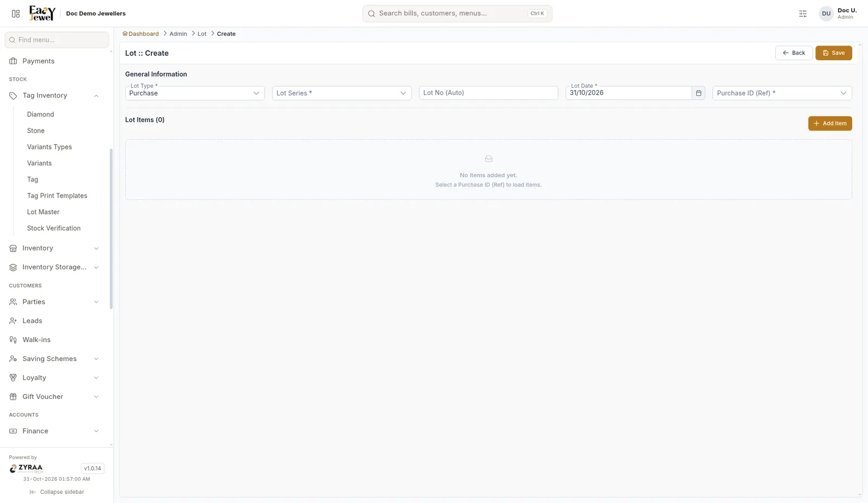Click the v1.0.14 version badge
Viewport: 868px width, 503px height.
point(92,468)
